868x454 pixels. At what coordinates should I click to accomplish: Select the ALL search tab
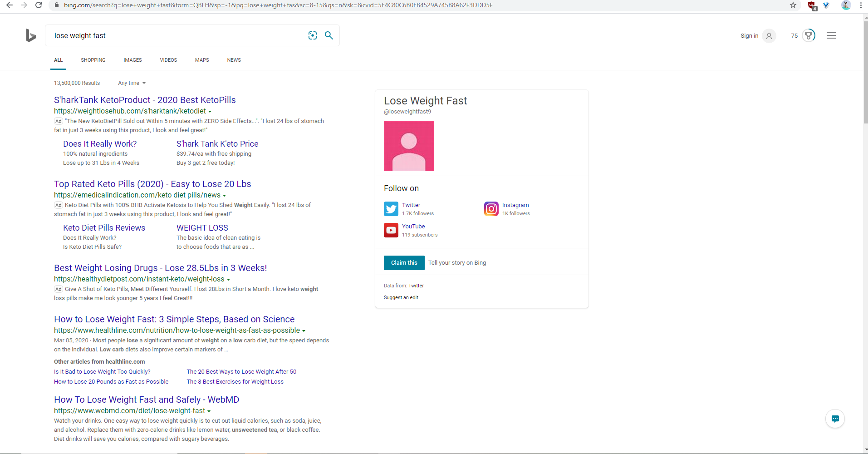59,60
